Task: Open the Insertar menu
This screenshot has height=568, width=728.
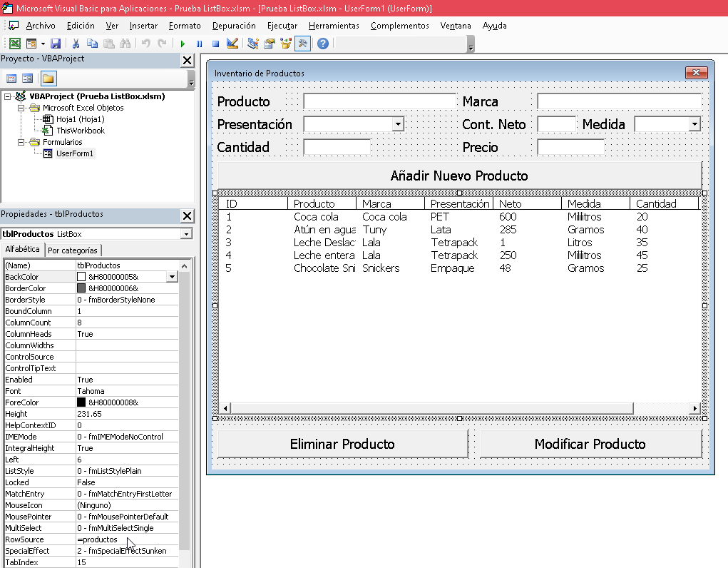Action: pos(143,26)
